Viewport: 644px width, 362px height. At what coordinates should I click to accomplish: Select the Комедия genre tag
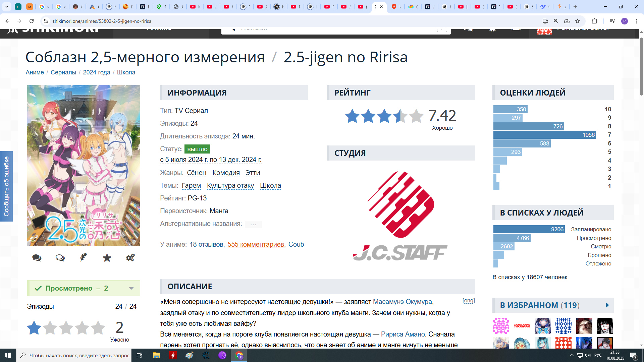226,173
